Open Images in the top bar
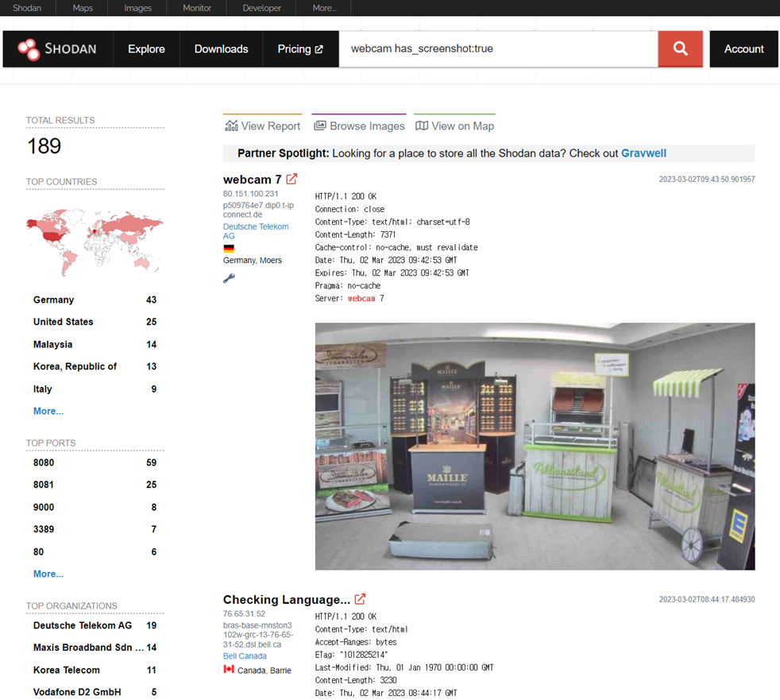The height and width of the screenshot is (700, 780). 137,8
